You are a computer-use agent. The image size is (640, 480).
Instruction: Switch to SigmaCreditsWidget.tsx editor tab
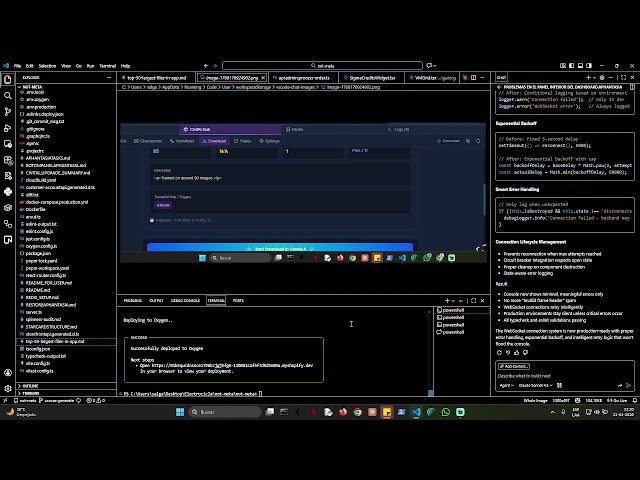click(371, 78)
